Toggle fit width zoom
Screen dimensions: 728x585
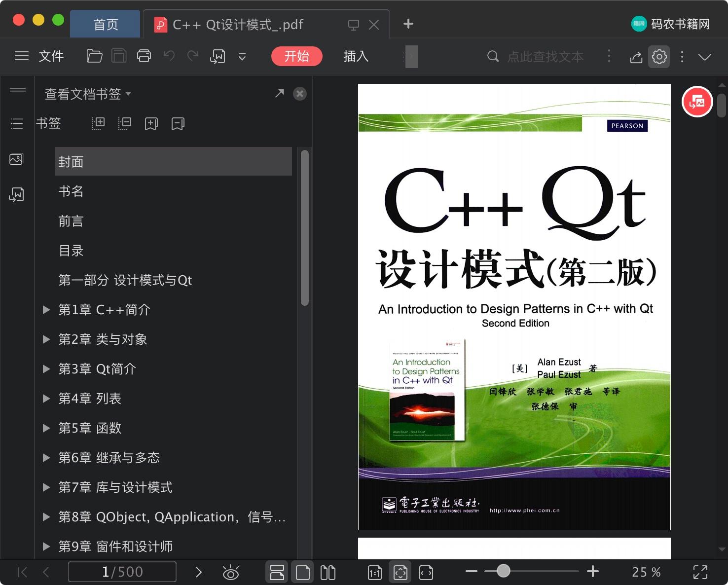(426, 573)
